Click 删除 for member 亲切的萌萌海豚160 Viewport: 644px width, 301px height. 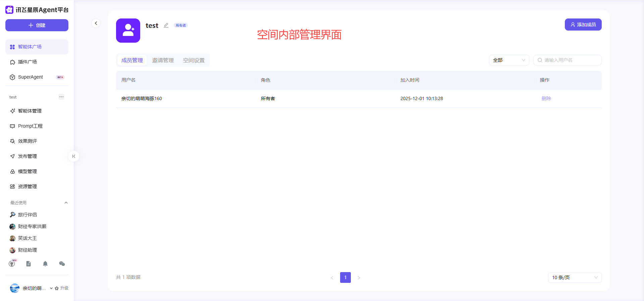point(546,98)
